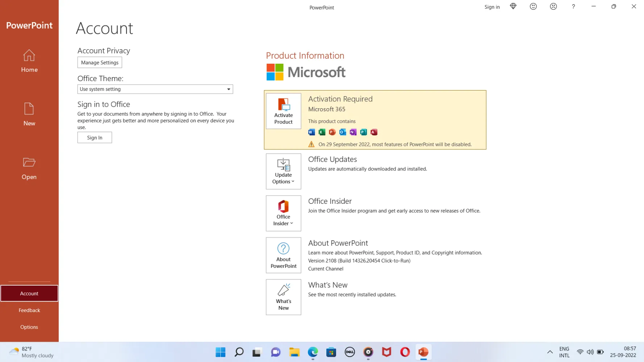The image size is (644, 362).
Task: Go to the Open files page
Action: [29, 168]
